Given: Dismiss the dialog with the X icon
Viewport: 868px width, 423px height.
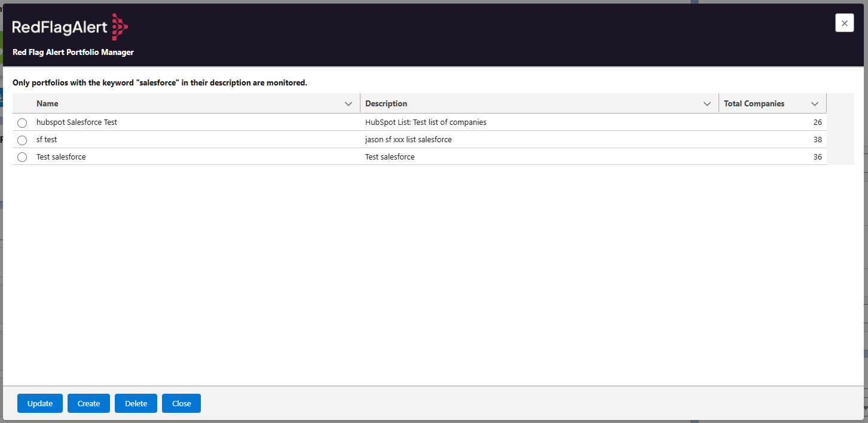Looking at the screenshot, I should pyautogui.click(x=845, y=23).
